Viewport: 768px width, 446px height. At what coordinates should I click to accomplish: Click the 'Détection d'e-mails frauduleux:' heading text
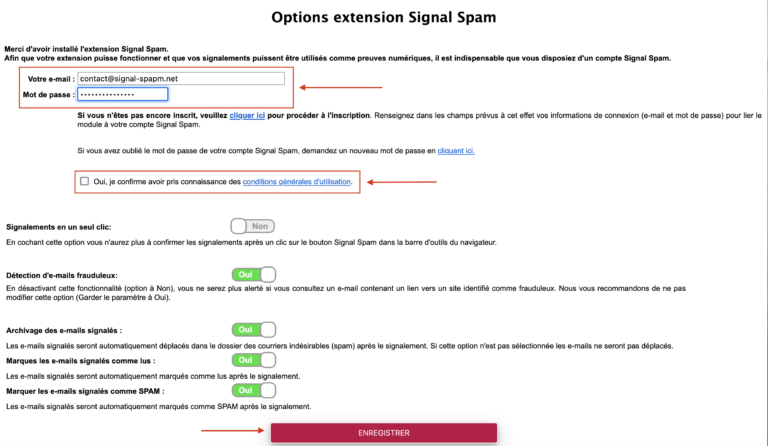[62, 276]
